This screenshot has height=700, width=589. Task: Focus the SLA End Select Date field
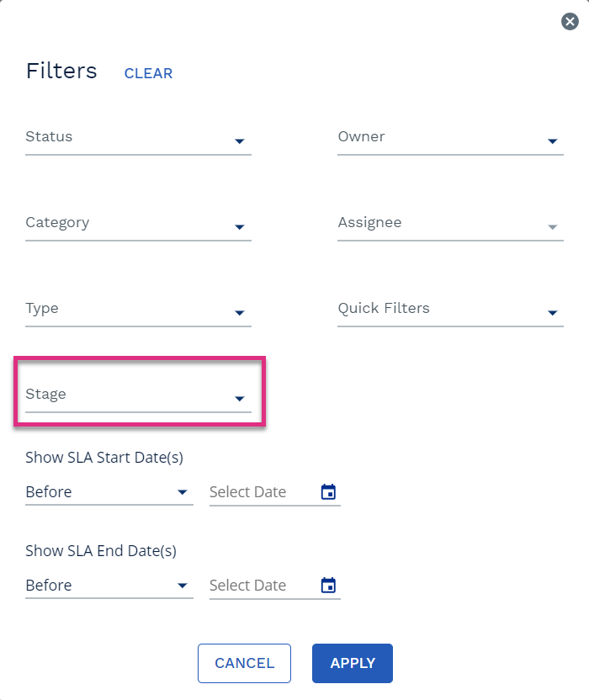click(x=263, y=585)
